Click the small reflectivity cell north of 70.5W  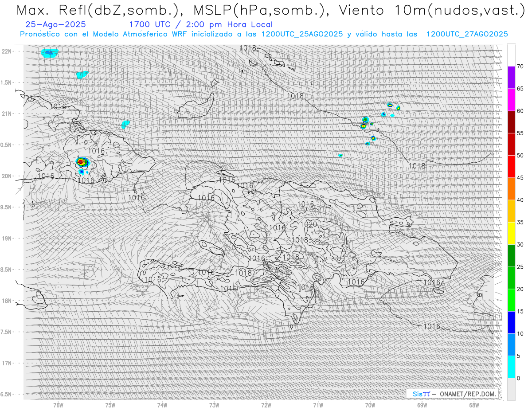340,155
